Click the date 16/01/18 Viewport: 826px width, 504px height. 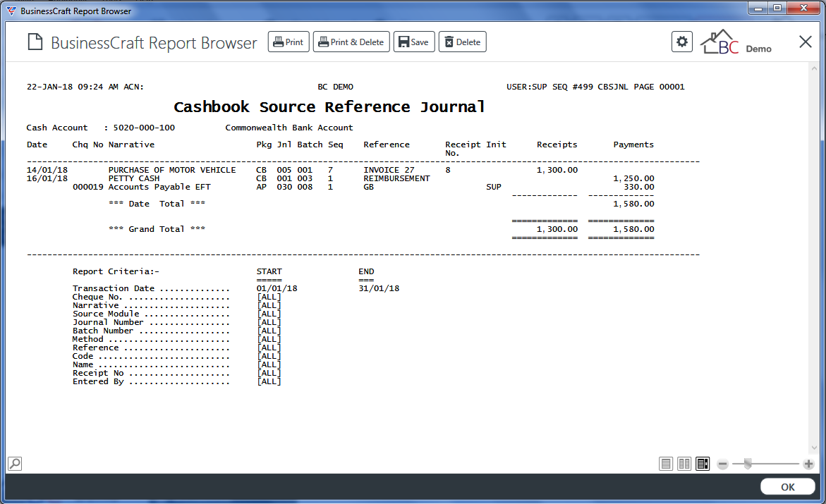click(47, 178)
